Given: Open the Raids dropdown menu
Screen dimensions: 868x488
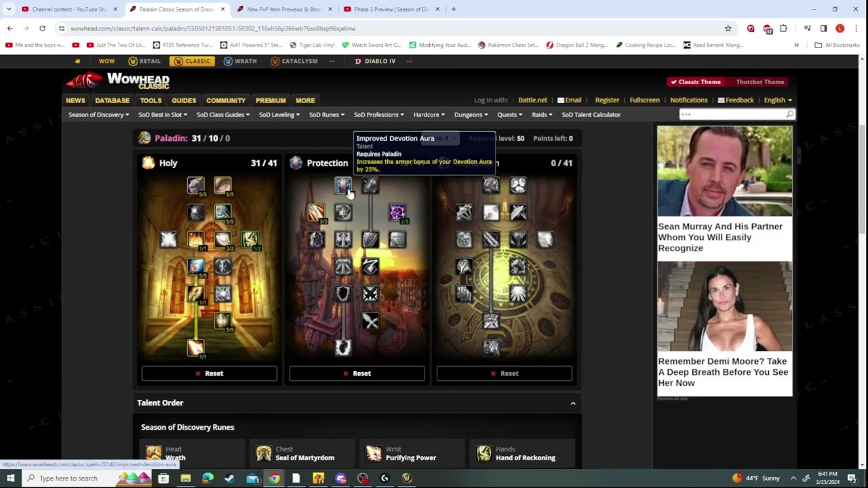Looking at the screenshot, I should pos(542,115).
